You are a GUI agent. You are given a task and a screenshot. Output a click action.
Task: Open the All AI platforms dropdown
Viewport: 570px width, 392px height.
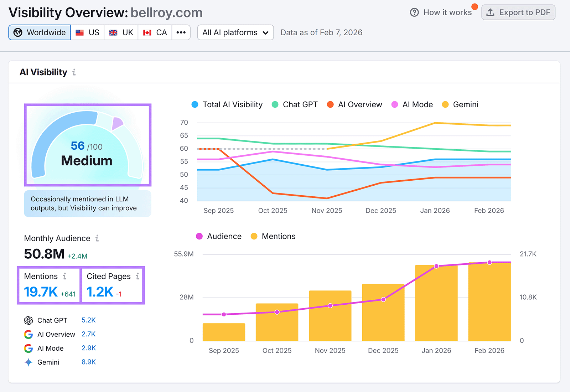pyautogui.click(x=235, y=32)
